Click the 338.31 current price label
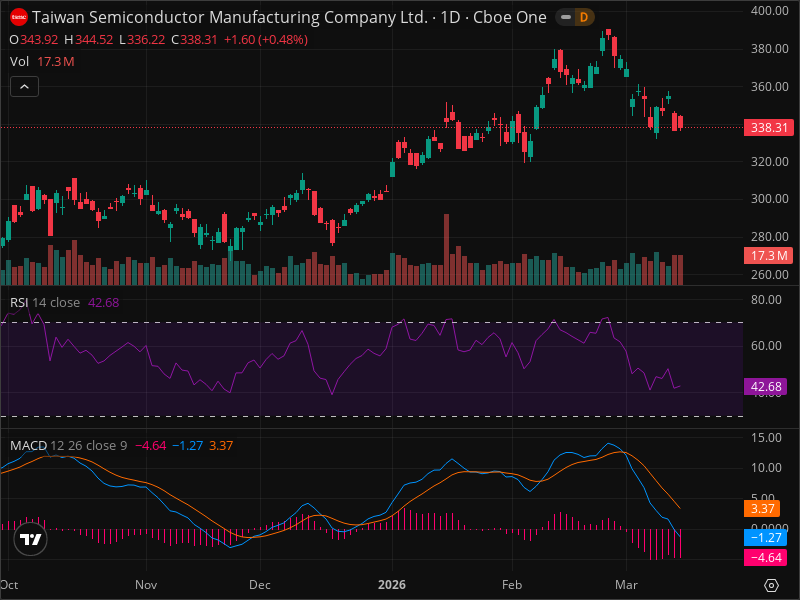The width and height of the screenshot is (800, 600). (769, 127)
